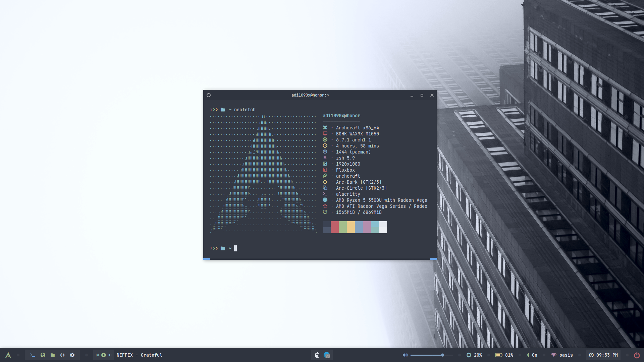The image size is (644, 362).
Task: Click the brightness 20% indicator
Action: coord(474,355)
